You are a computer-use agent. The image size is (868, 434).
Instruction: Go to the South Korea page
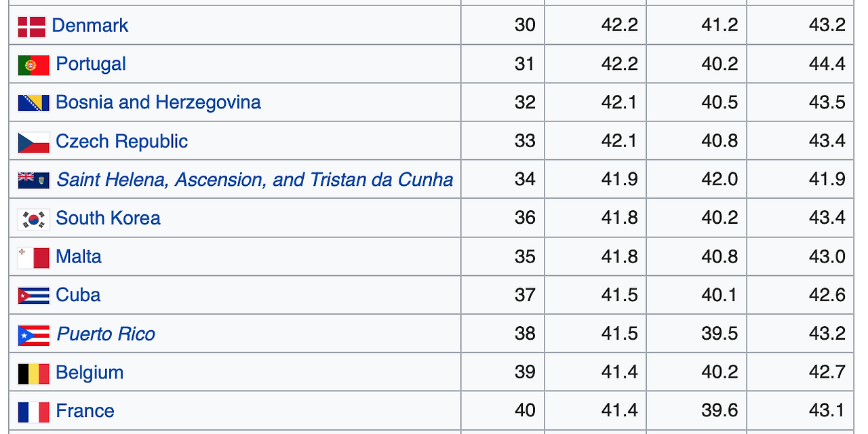[108, 218]
